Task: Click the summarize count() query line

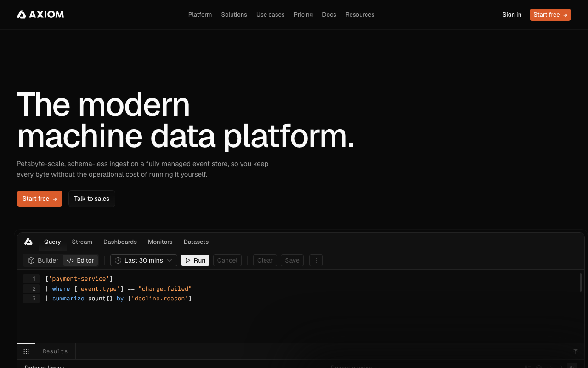Action: [119, 299]
